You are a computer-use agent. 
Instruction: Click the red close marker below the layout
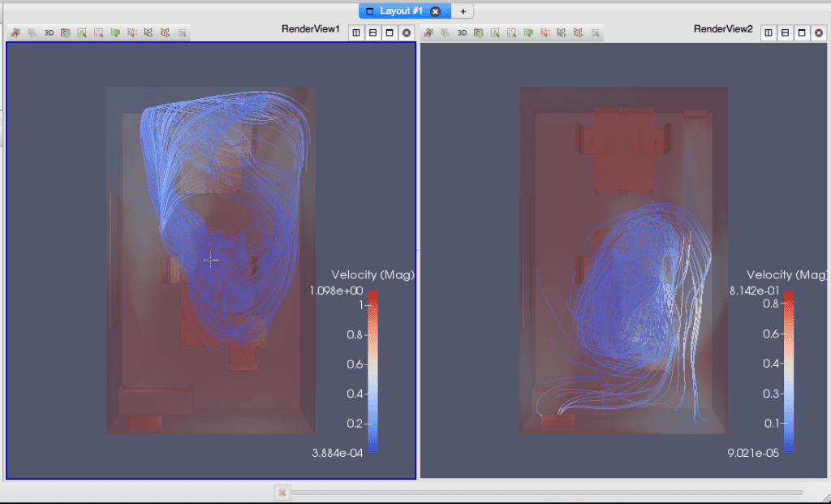click(282, 492)
